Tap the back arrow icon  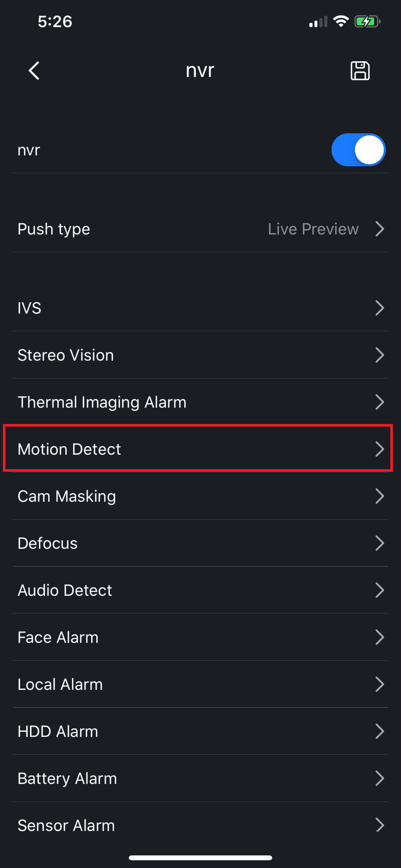pyautogui.click(x=34, y=71)
